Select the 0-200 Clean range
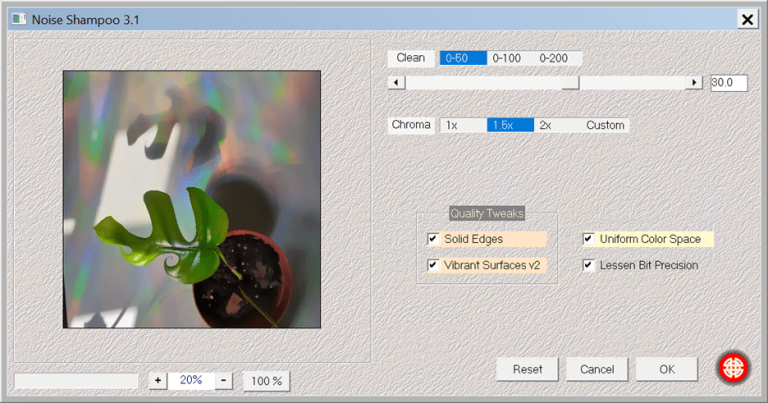Viewport: 768px width, 403px height. tap(554, 58)
